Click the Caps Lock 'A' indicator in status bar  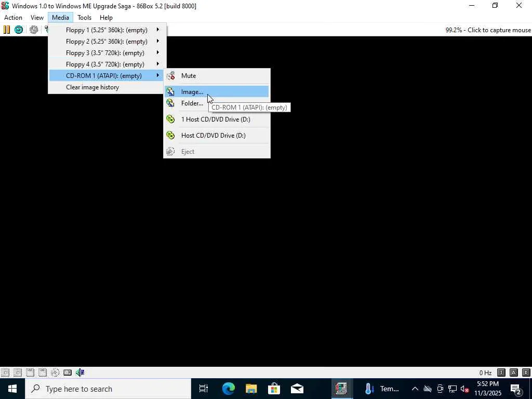[x=514, y=373]
